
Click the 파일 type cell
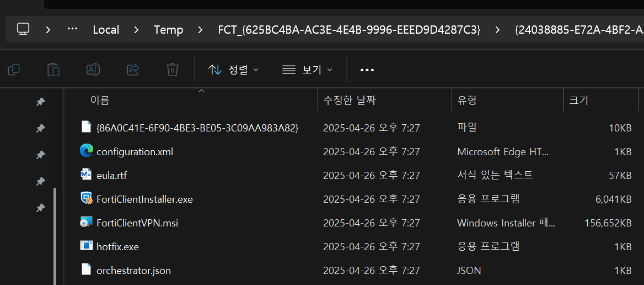[466, 128]
